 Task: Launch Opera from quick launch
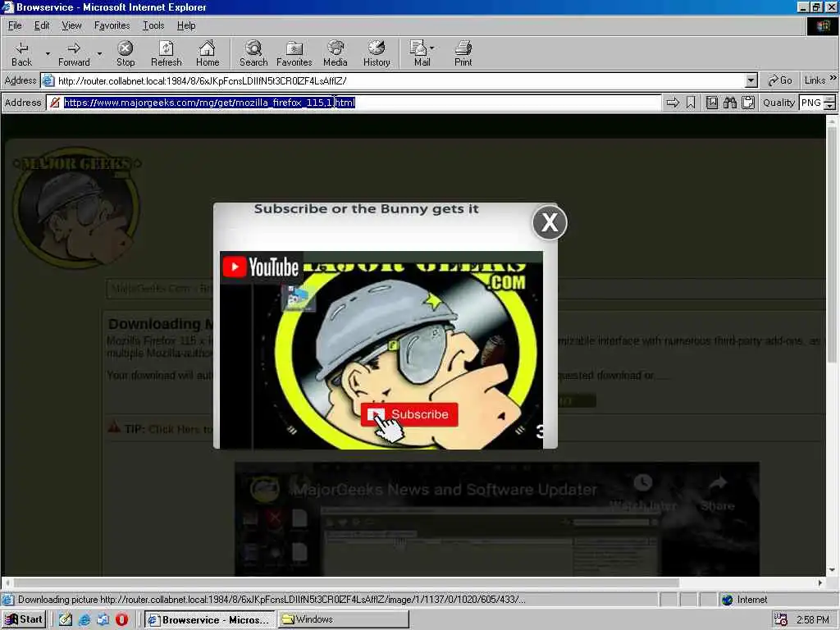[x=121, y=619]
